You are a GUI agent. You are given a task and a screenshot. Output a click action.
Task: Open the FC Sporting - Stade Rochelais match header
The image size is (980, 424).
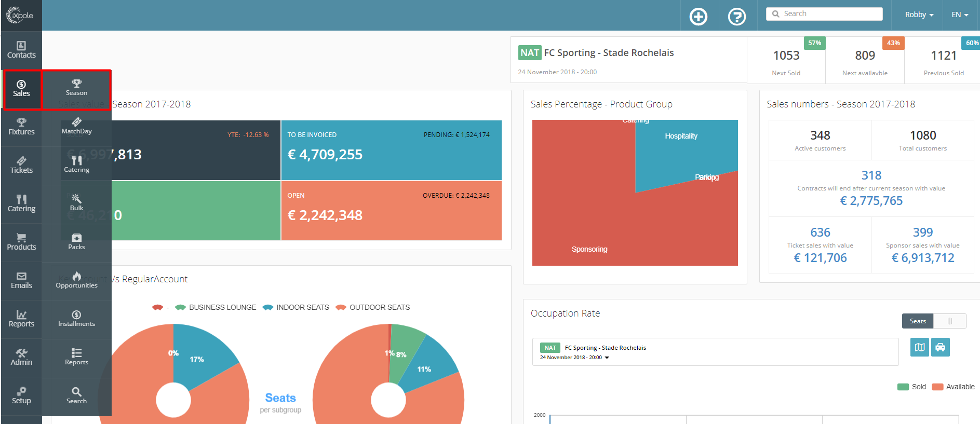coord(628,60)
